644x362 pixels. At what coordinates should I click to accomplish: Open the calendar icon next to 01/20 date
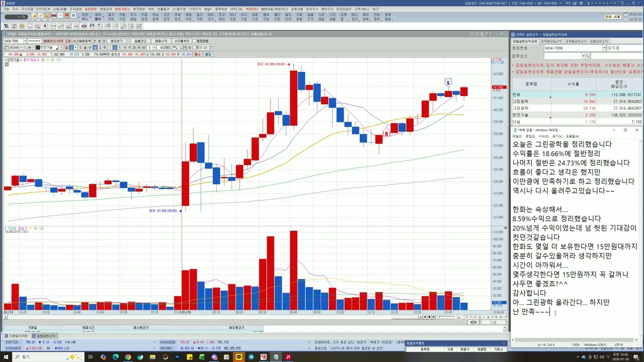click(211, 47)
